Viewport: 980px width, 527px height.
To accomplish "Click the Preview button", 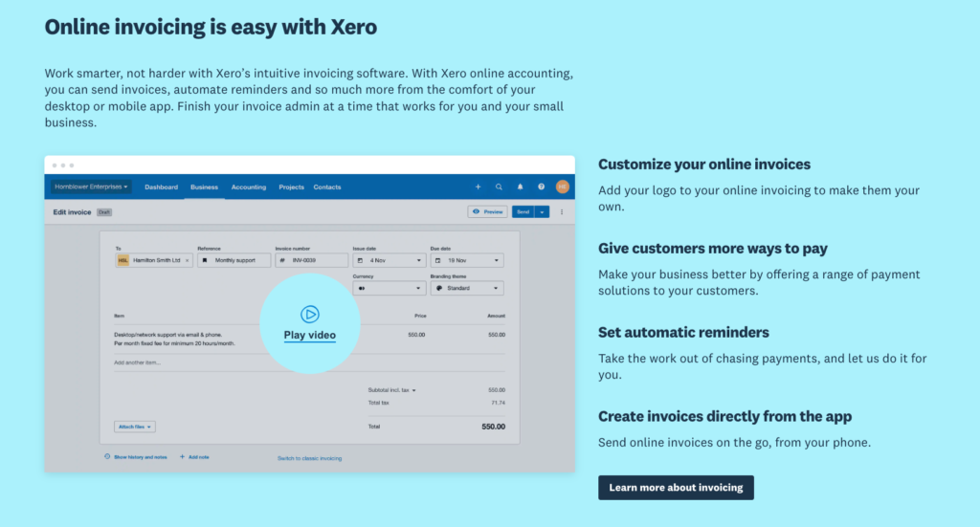I will (x=487, y=212).
